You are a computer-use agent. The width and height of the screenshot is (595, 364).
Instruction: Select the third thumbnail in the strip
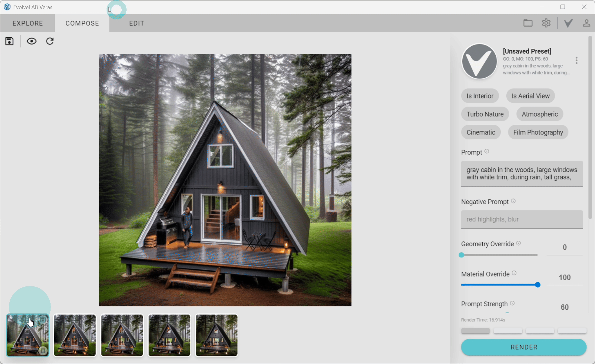click(122, 335)
